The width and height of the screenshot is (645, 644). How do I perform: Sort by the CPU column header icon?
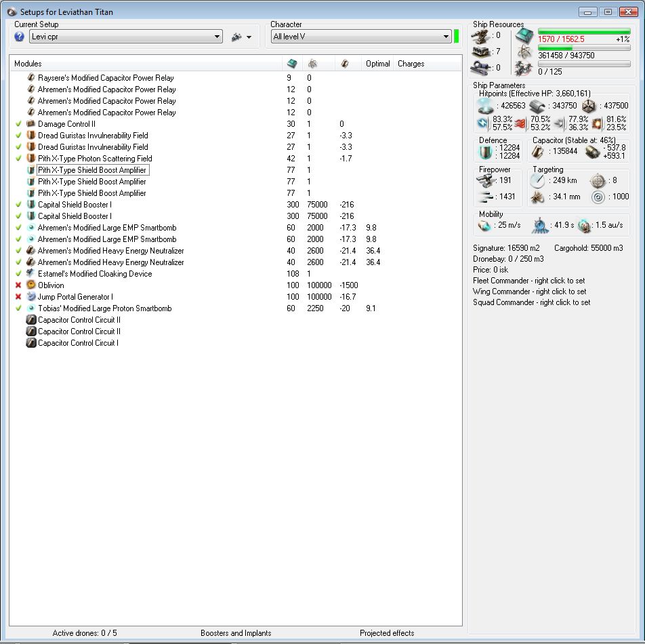point(292,63)
